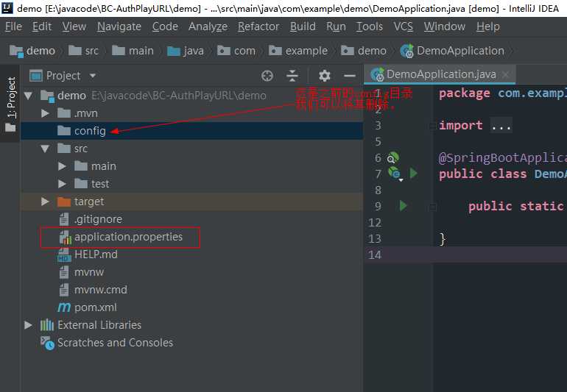567x392 pixels.
Task: Select Scratches and Consoles node
Action: (x=115, y=343)
